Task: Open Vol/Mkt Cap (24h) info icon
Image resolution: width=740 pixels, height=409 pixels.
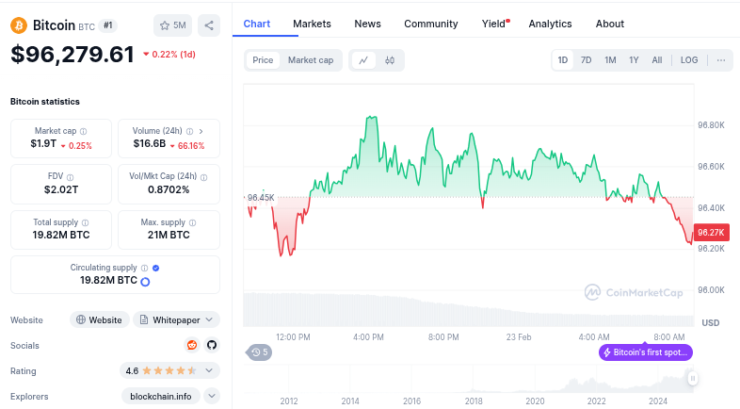Action: [x=204, y=177]
